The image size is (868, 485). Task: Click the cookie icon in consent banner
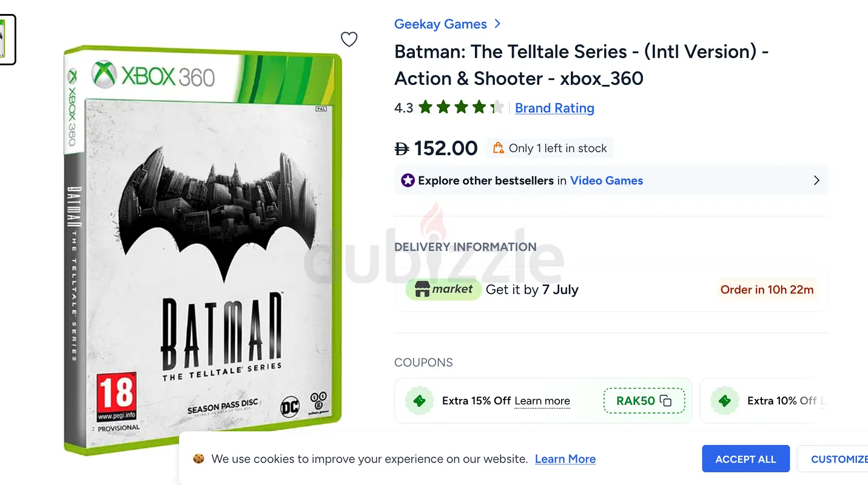198,459
